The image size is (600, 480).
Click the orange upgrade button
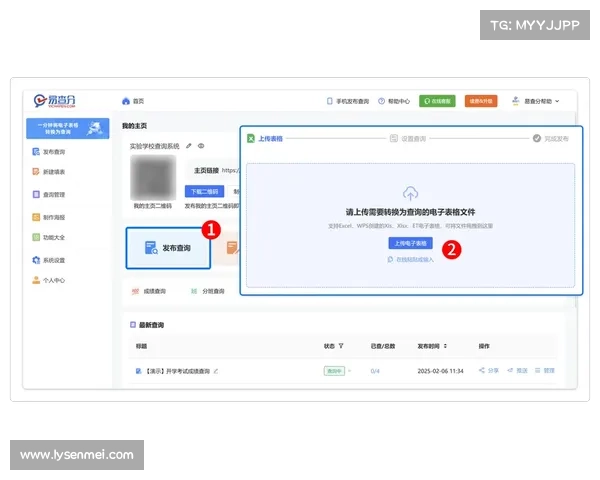[481, 101]
